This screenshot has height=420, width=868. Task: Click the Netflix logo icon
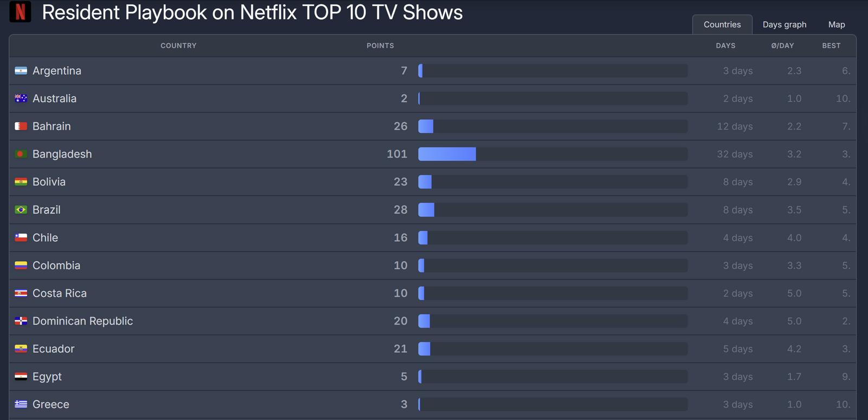[20, 11]
